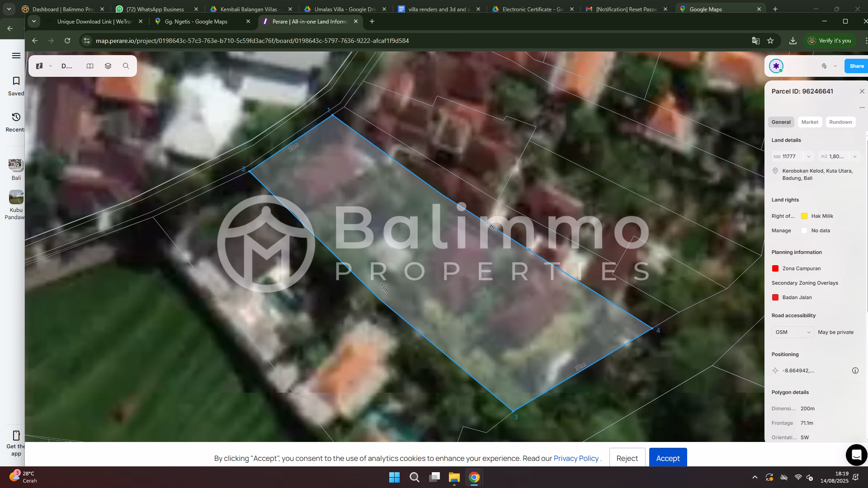Click the Bali saved place thumbnail

point(16,165)
